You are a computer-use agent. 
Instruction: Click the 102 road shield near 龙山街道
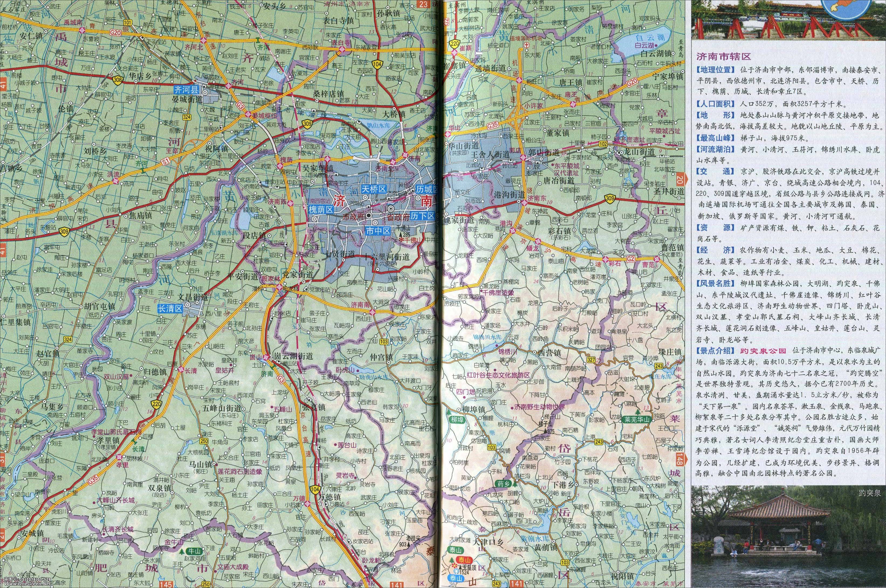pyautogui.click(x=603, y=144)
